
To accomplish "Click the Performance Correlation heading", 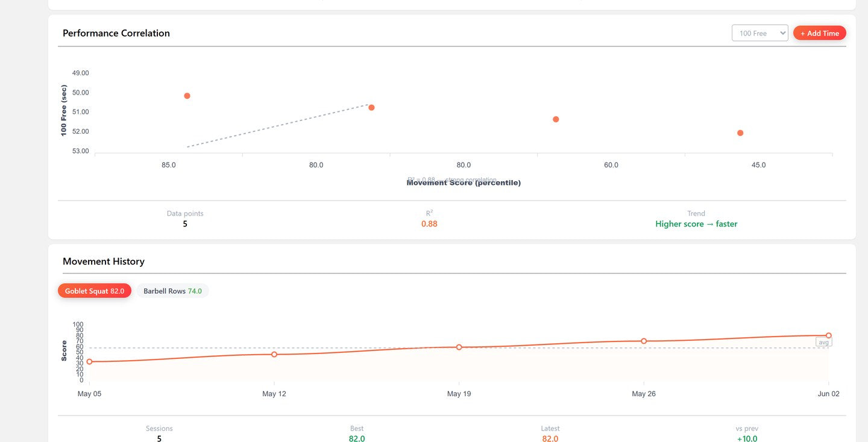I will (116, 33).
